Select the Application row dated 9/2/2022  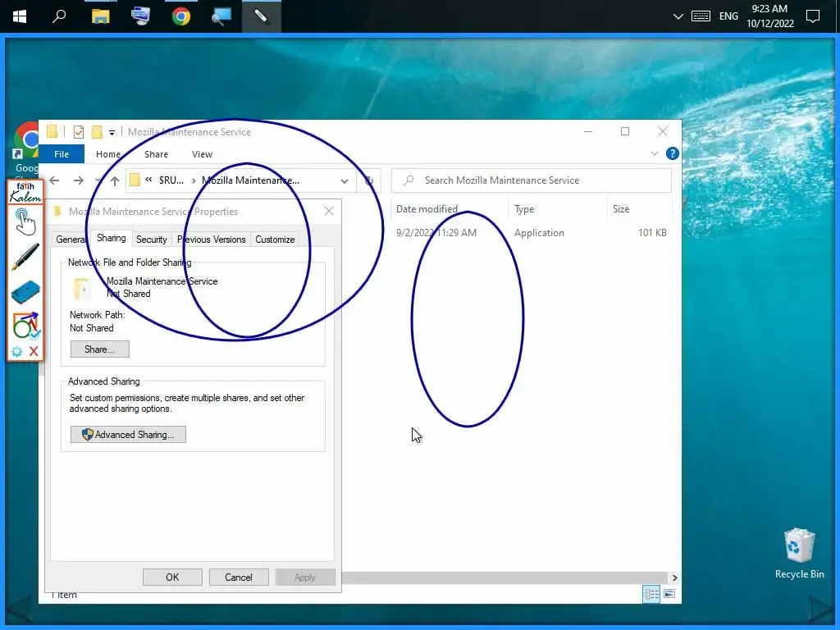[x=532, y=233]
